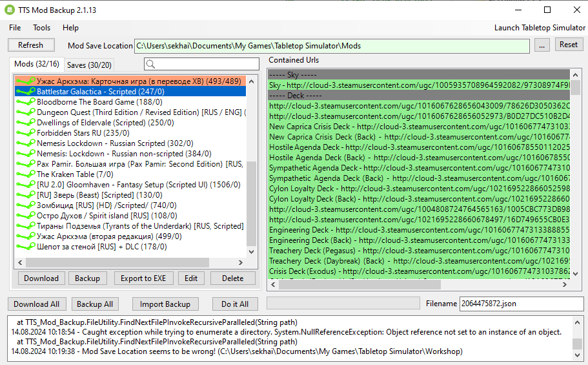Image resolution: width=588 pixels, height=365 pixels.
Task: Click the Refresh button
Action: (x=31, y=45)
